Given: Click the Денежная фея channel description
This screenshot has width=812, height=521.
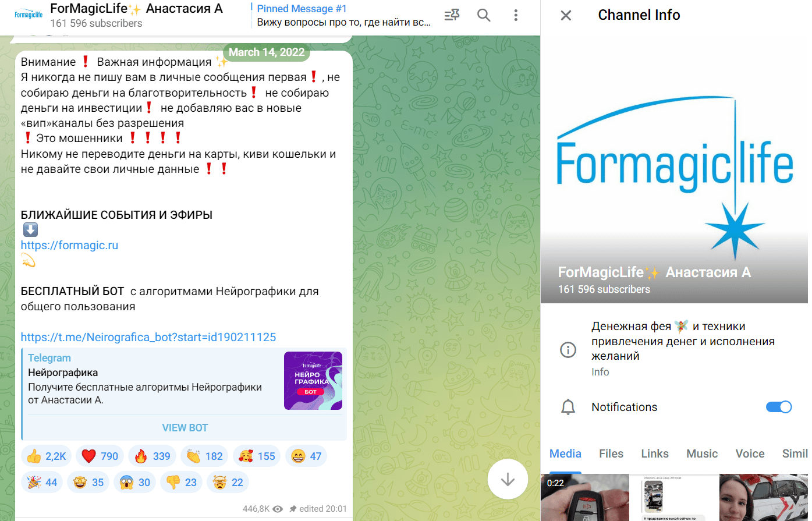Looking at the screenshot, I should pyautogui.click(x=683, y=341).
